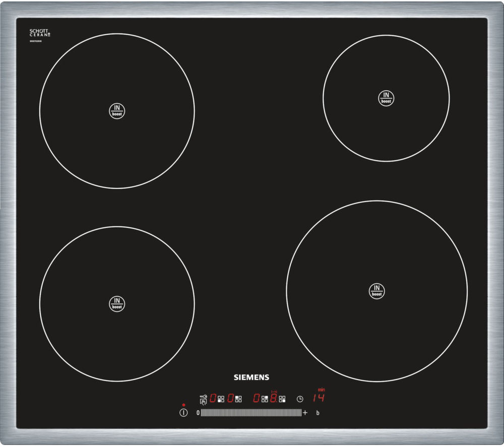The width and height of the screenshot is (504, 447).
Task: Tap the '0' end of the slider
Action: (198, 413)
